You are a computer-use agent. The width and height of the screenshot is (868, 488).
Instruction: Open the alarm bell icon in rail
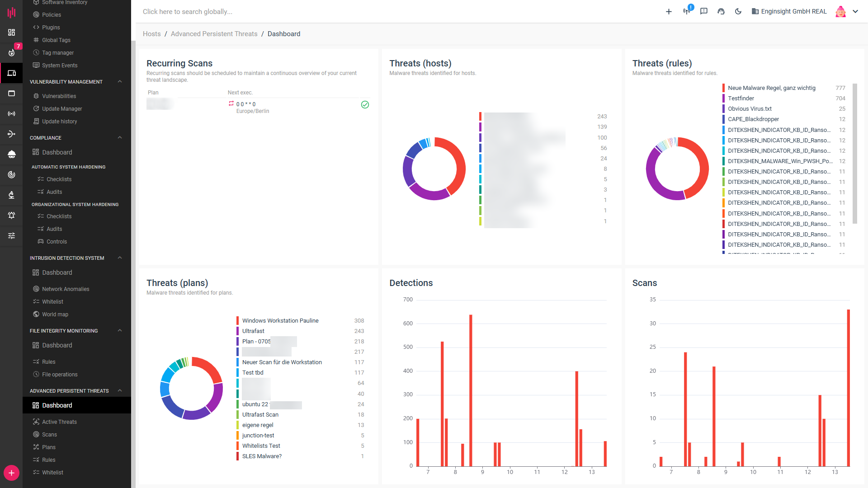[12, 215]
